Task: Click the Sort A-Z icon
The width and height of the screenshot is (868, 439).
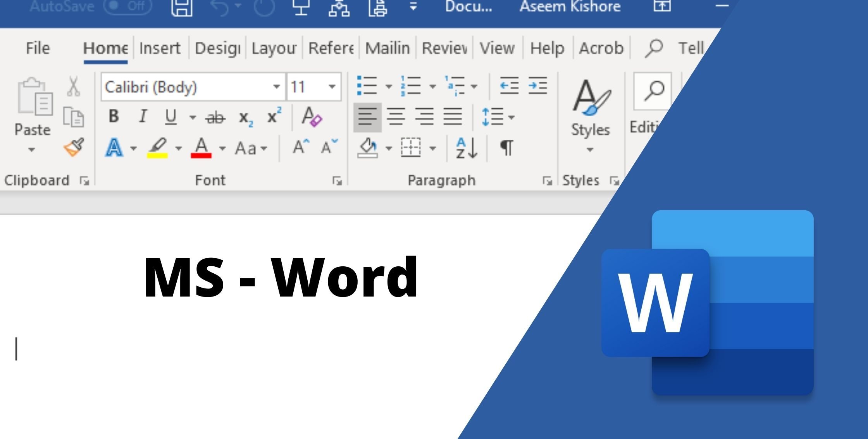Action: click(x=466, y=148)
